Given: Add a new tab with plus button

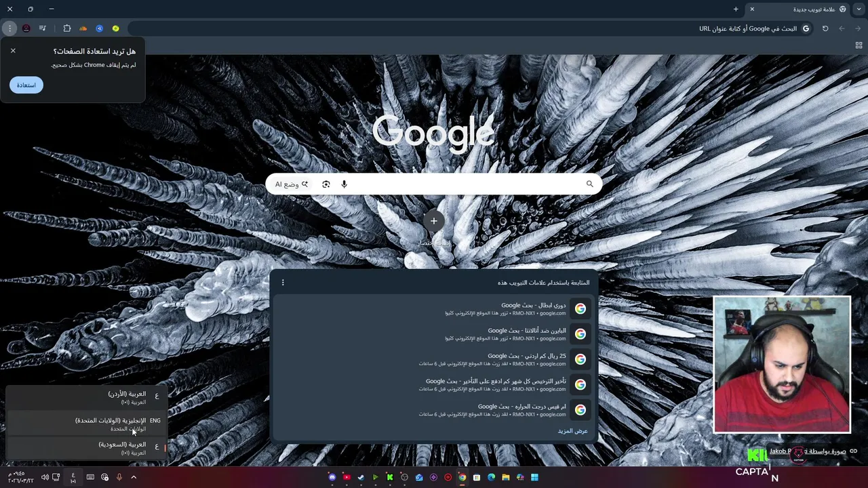Looking at the screenshot, I should click(736, 9).
